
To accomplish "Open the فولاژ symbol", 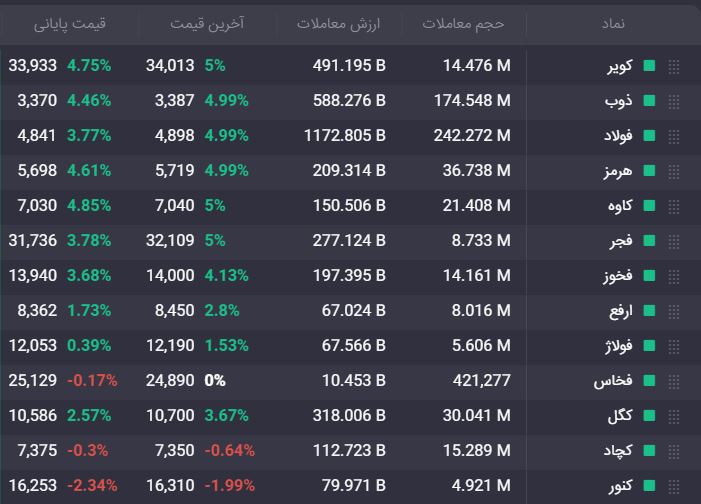I will 618,346.
